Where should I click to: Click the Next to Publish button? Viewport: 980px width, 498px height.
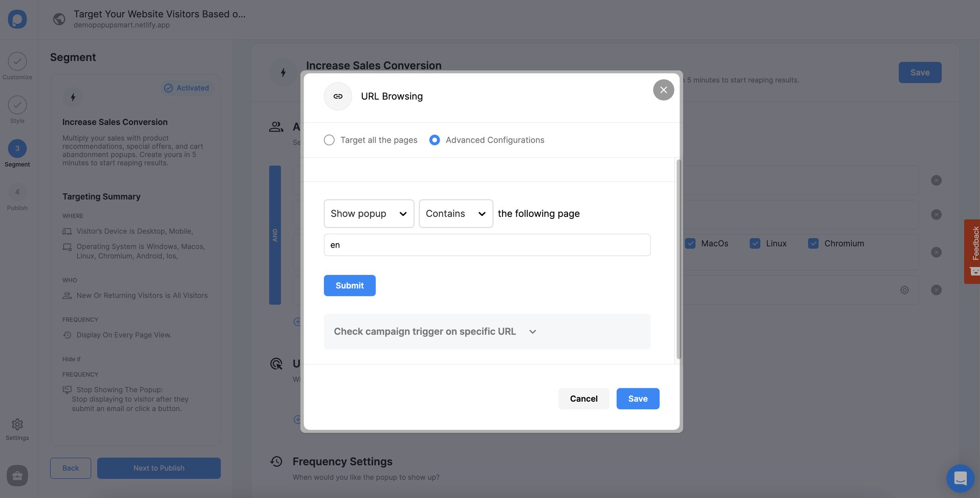coord(158,468)
